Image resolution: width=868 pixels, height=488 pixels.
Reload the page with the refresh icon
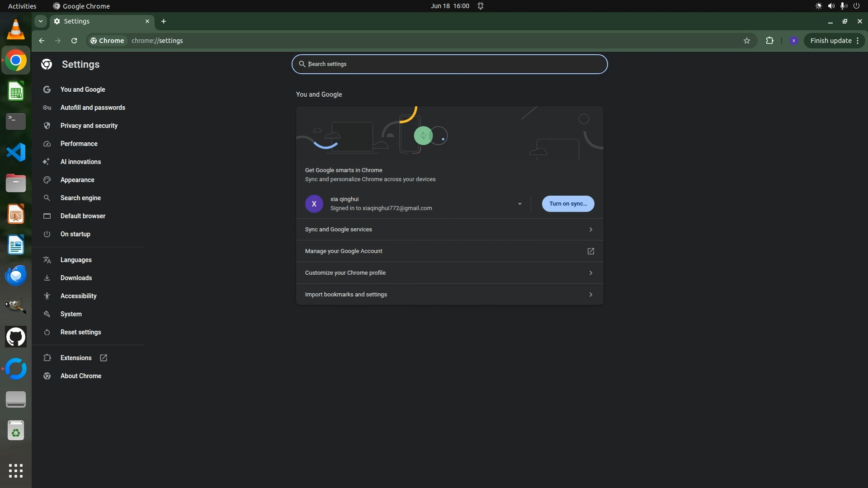click(x=74, y=41)
